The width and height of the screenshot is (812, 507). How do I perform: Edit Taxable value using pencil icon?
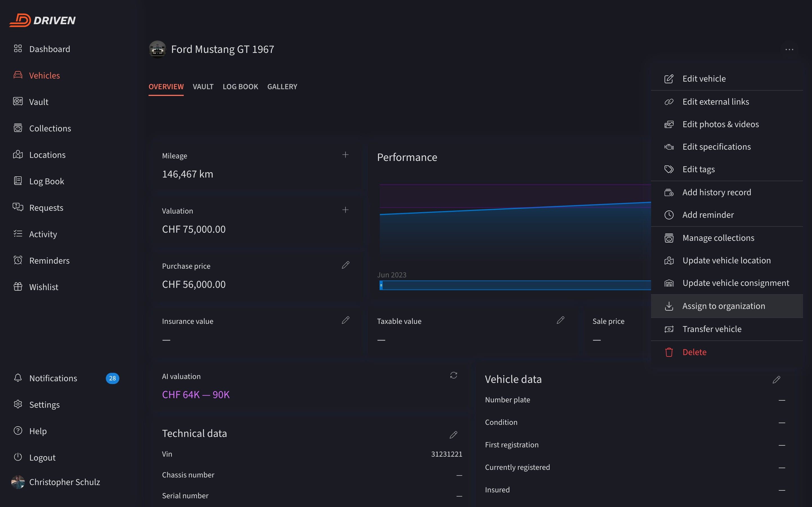(x=560, y=320)
